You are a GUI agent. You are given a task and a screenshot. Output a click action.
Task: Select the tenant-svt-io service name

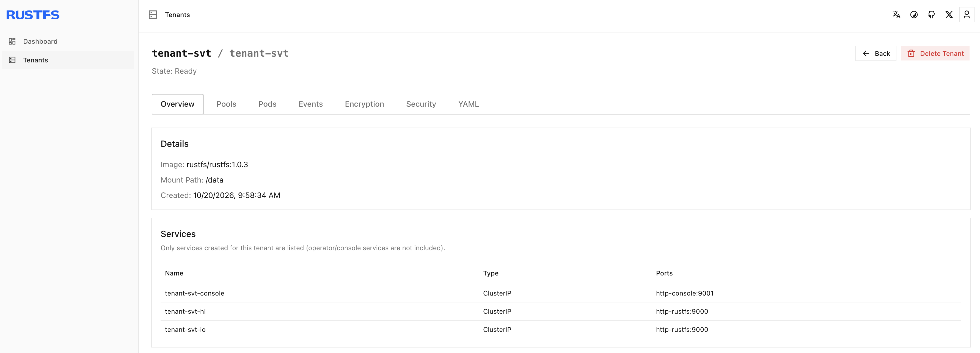(185, 330)
